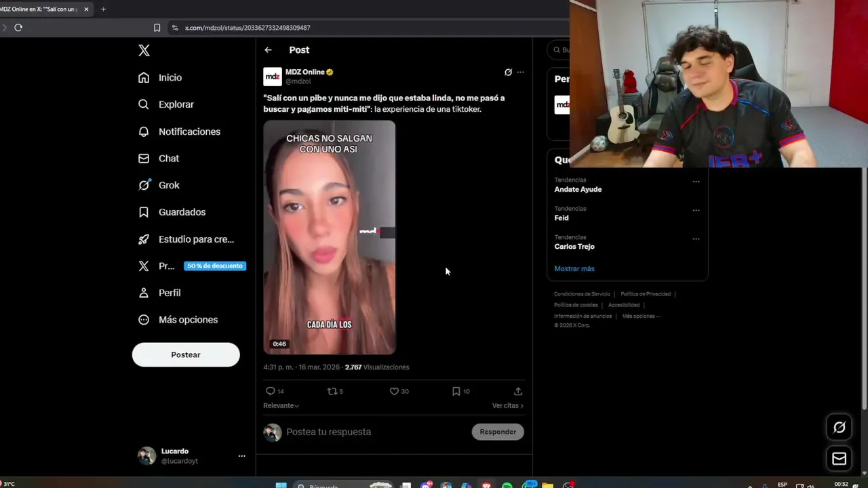Select the MDZ Online en X tab

coord(41,9)
